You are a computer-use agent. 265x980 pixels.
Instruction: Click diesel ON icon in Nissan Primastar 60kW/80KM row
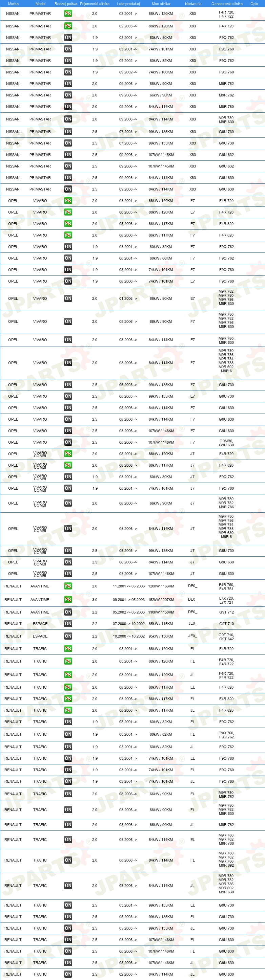click(68, 37)
